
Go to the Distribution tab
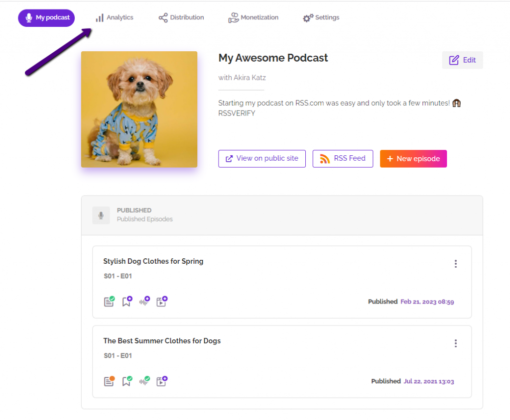tap(181, 17)
